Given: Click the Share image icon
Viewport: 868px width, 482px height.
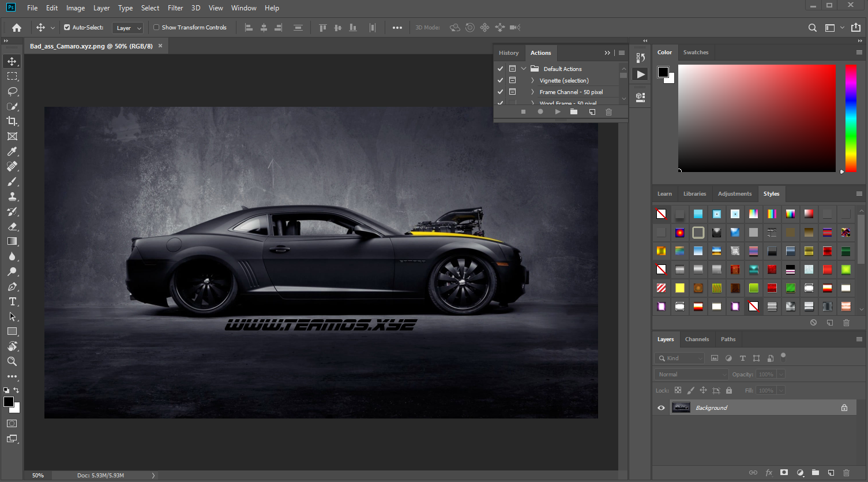Looking at the screenshot, I should [x=856, y=27].
